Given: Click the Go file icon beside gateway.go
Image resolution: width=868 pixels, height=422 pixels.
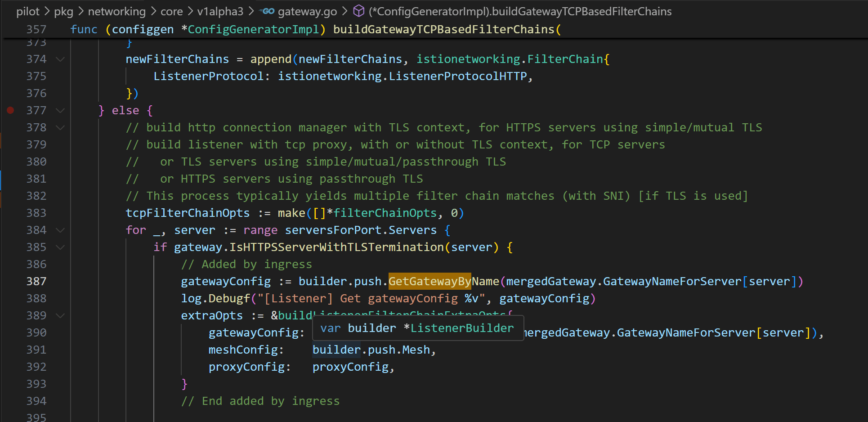Looking at the screenshot, I should click(x=268, y=11).
